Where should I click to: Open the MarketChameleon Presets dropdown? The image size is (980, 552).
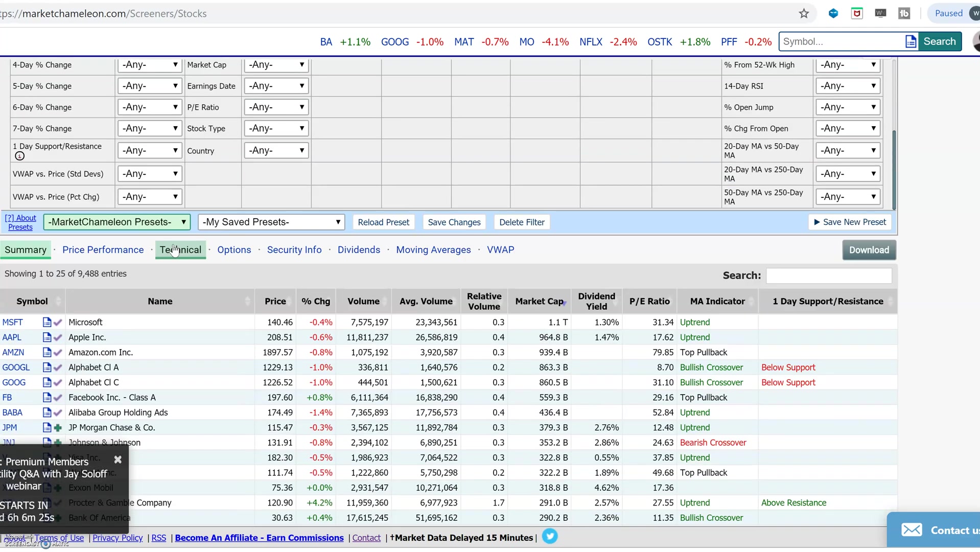[x=117, y=222]
